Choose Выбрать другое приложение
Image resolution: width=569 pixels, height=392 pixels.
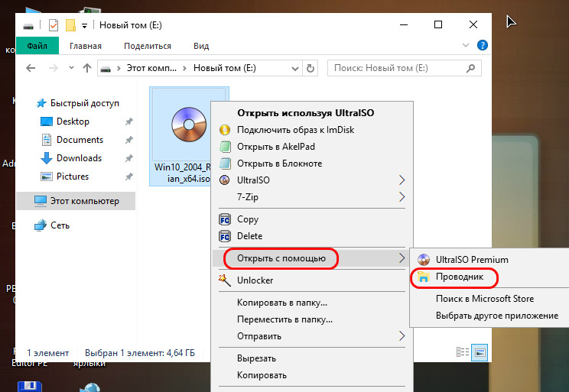[x=490, y=316]
